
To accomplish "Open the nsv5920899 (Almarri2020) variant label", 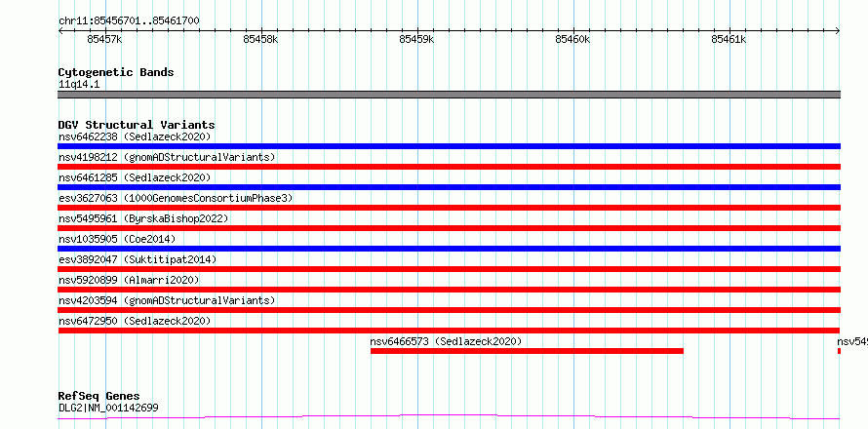I will click(x=129, y=280).
